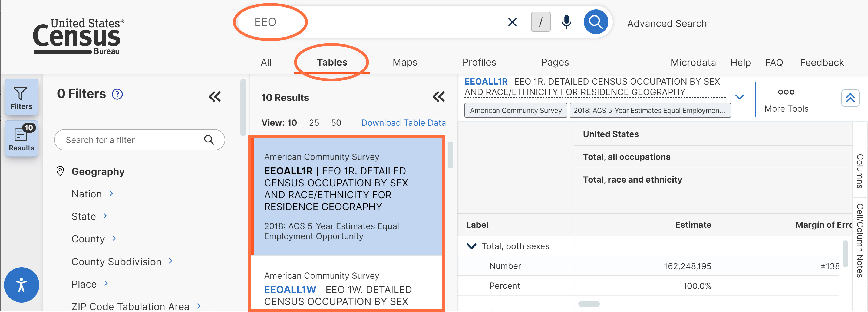Image resolution: width=868 pixels, height=312 pixels.
Task: Collapse the table preview with double up chevron
Action: (x=850, y=98)
